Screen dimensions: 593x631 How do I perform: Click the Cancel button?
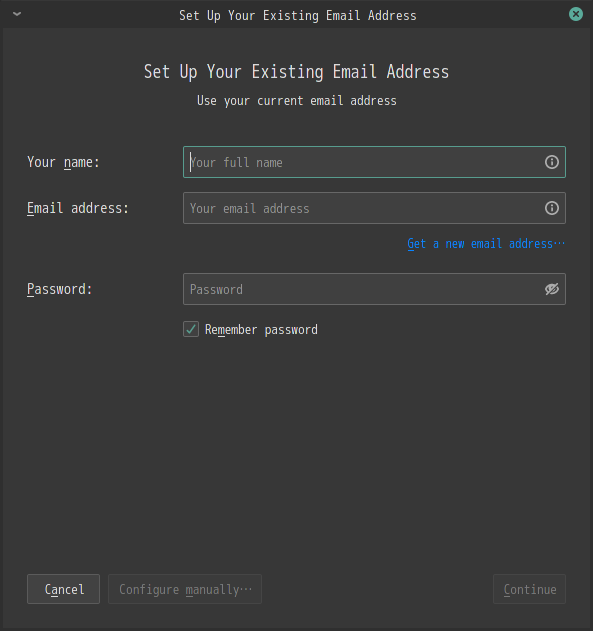tap(64, 589)
